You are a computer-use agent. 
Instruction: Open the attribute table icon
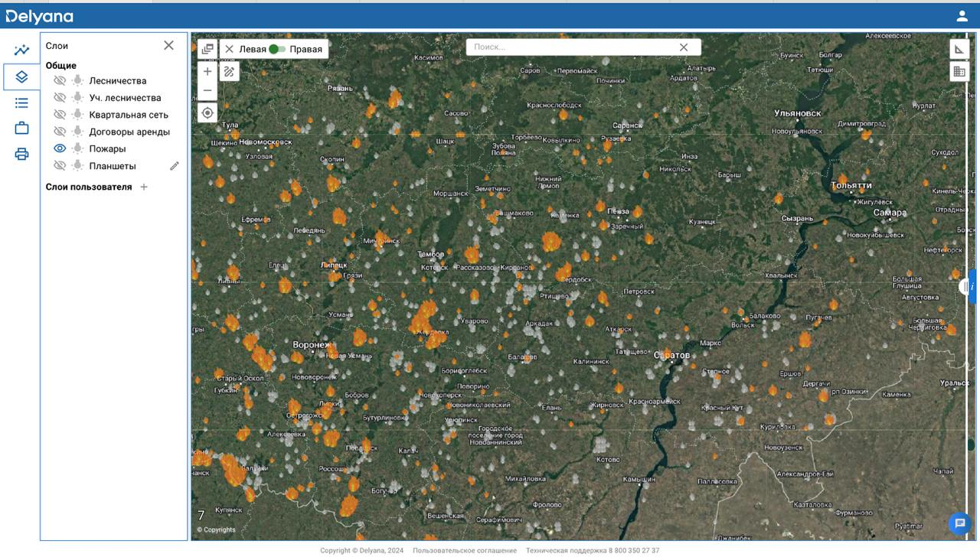(x=959, y=72)
